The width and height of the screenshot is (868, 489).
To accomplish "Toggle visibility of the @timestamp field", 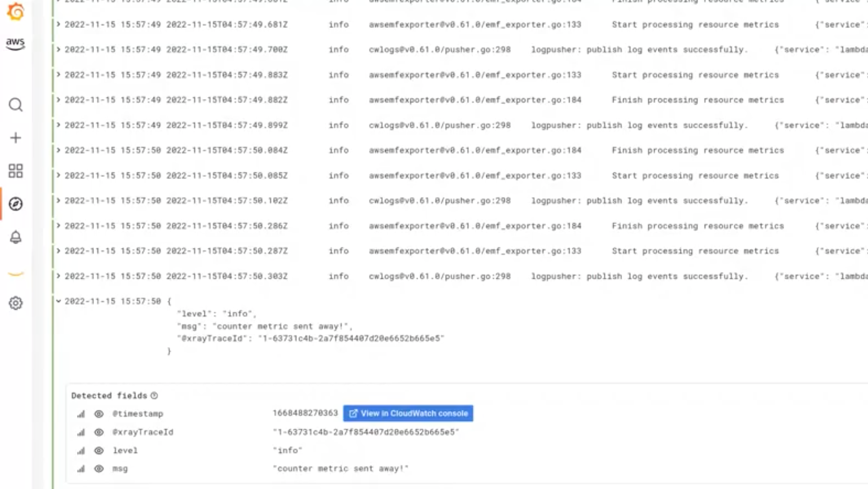I will [x=98, y=414].
